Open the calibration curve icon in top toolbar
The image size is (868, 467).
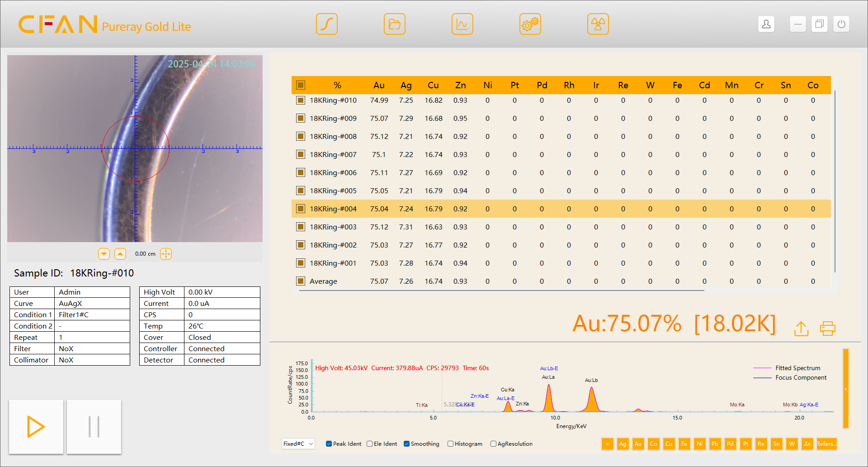[327, 24]
